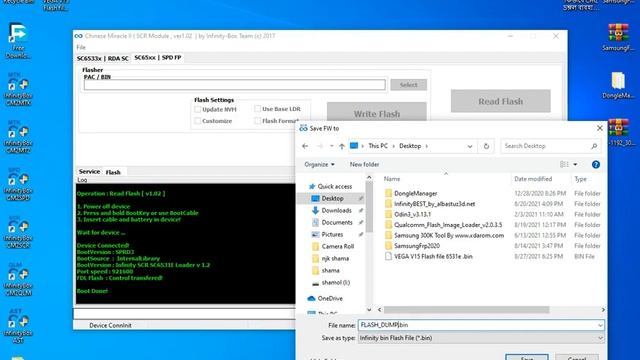Image resolution: width=640 pixels, height=360 pixels.
Task: Switch to SC6533x | RDA SC tab
Action: coord(102,58)
